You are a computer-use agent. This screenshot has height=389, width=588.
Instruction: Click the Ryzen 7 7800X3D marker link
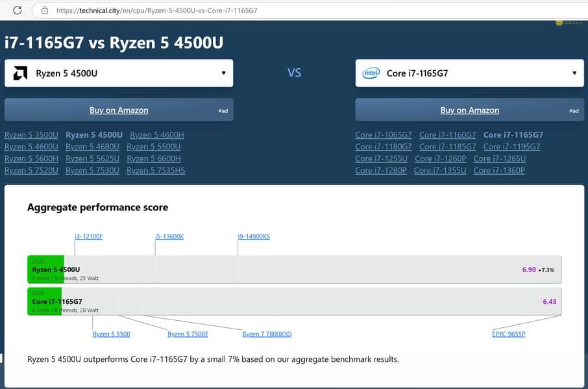[x=267, y=334]
